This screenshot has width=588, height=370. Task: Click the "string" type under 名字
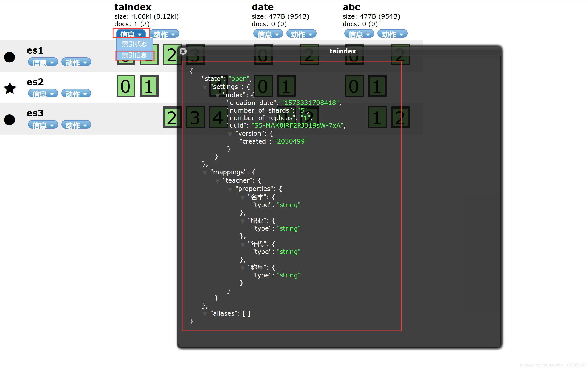click(x=289, y=205)
